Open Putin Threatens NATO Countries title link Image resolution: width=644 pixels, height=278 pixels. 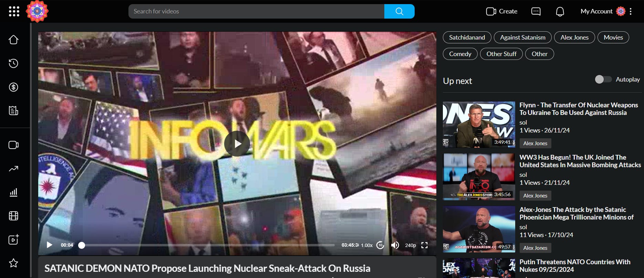(575, 266)
